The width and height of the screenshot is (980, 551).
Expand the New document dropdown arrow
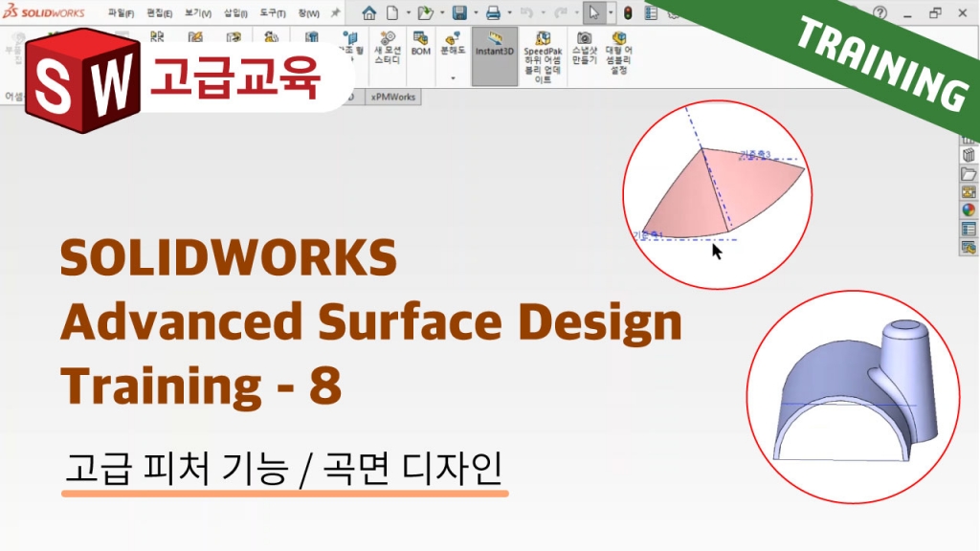(409, 12)
